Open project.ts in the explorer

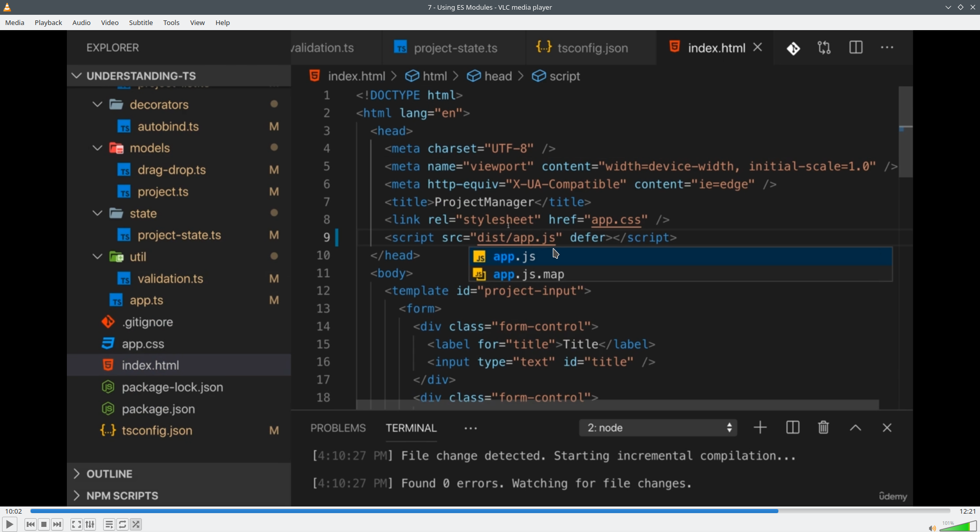[179, 192]
